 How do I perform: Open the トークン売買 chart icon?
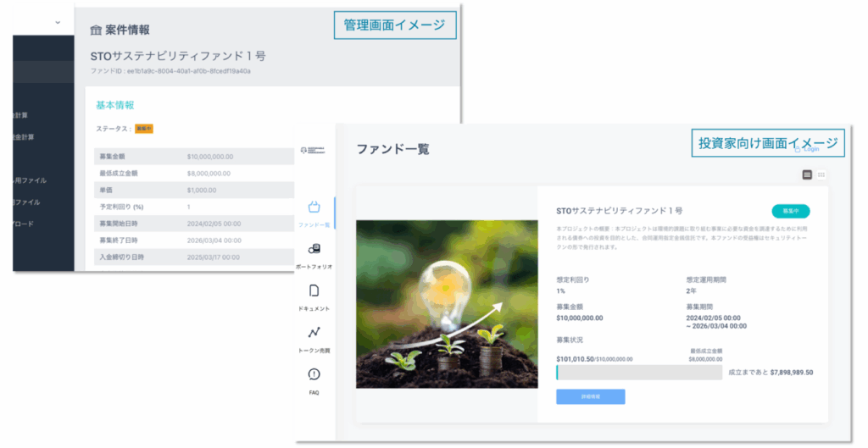[x=314, y=333]
